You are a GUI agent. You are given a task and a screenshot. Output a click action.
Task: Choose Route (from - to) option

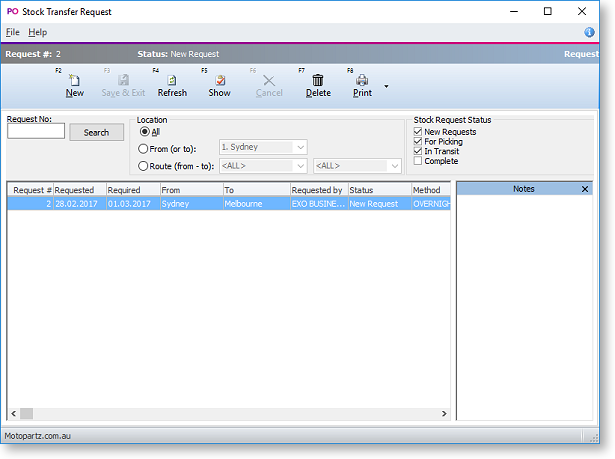(145, 166)
